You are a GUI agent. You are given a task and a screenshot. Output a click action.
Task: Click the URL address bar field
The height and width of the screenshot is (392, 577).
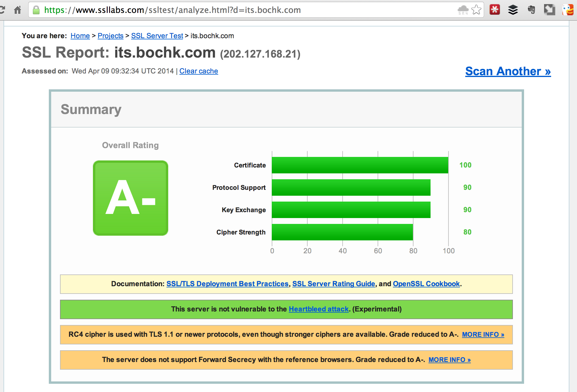point(235,10)
